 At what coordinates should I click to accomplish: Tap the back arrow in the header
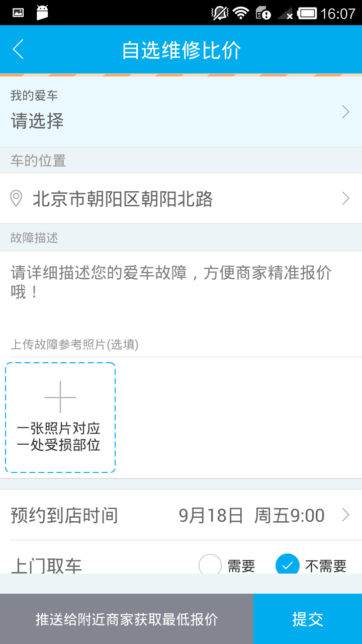[x=18, y=49]
